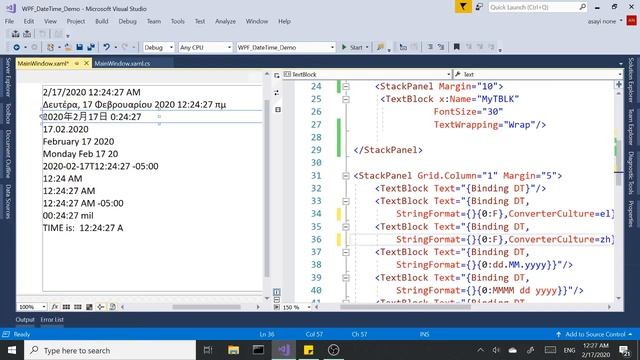Click the "17.02.2020" text in designer
The width and height of the screenshot is (640, 360).
pyautogui.click(x=66, y=129)
